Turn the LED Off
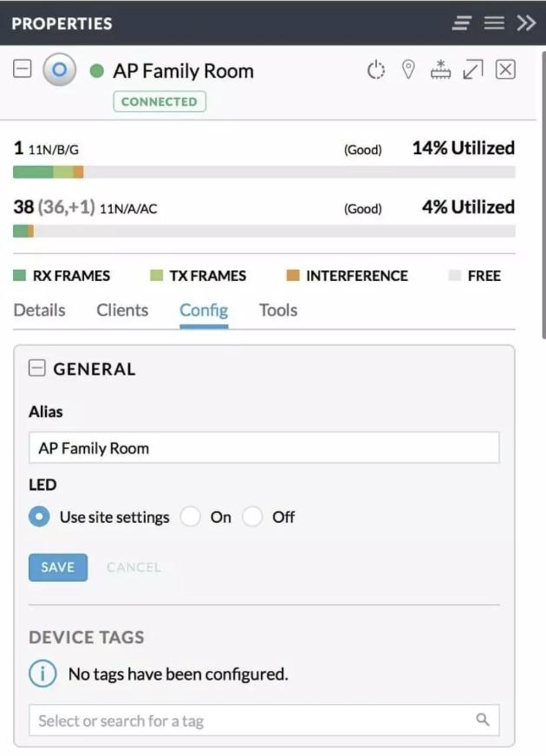Image resolution: width=546 pixels, height=756 pixels. click(x=252, y=516)
